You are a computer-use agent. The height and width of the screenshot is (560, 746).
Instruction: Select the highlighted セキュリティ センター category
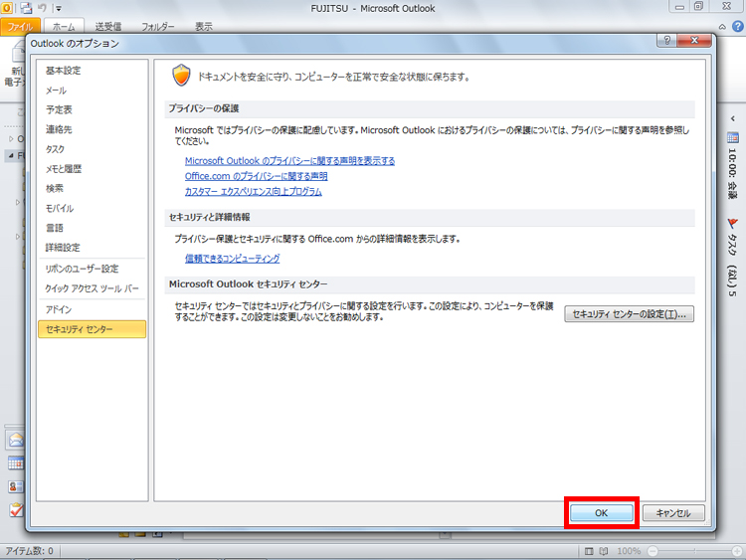pos(92,329)
